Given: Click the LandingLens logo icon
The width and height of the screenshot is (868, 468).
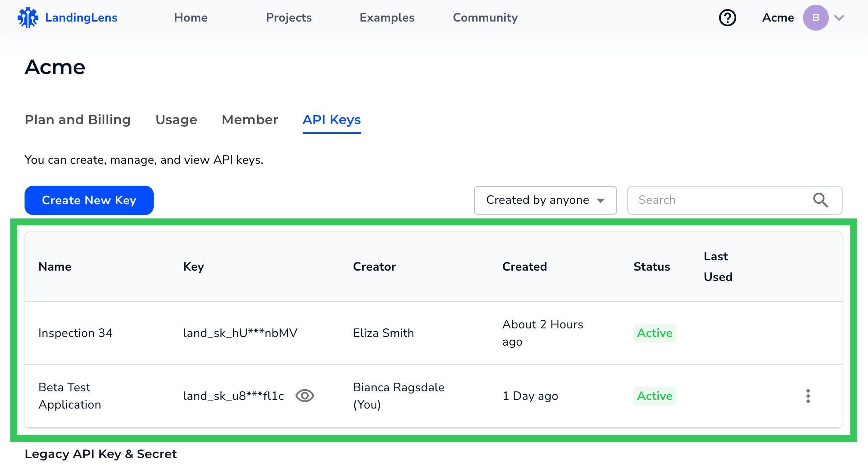Looking at the screenshot, I should pos(28,17).
